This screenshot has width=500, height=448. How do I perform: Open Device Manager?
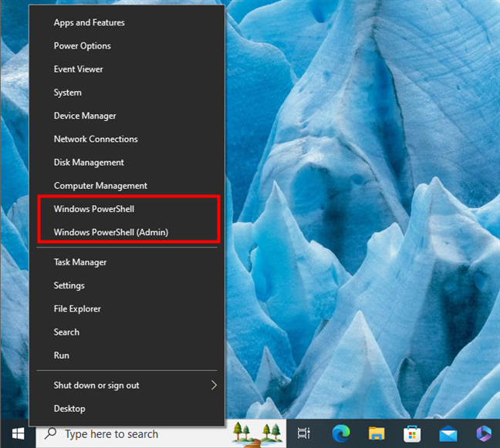pos(127,116)
